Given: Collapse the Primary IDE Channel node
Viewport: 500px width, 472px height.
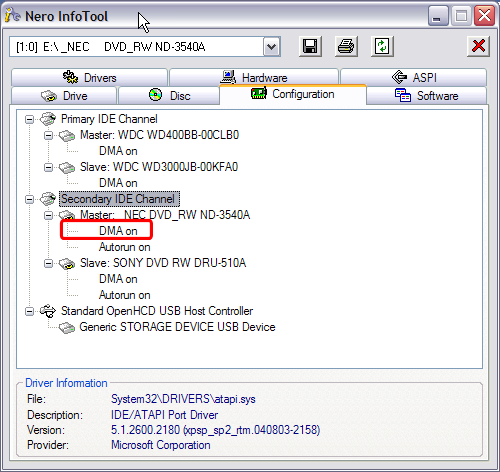Looking at the screenshot, I should (x=29, y=119).
